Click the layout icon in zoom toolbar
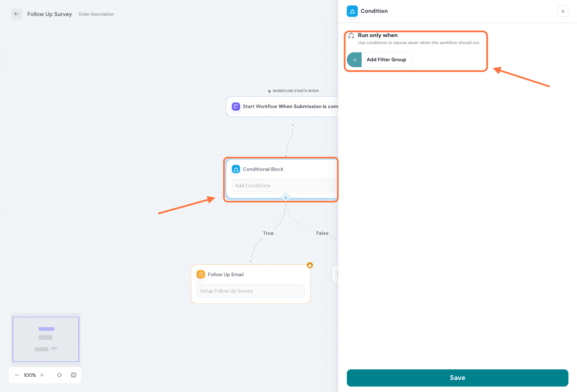The width and height of the screenshot is (577, 392). coord(73,375)
